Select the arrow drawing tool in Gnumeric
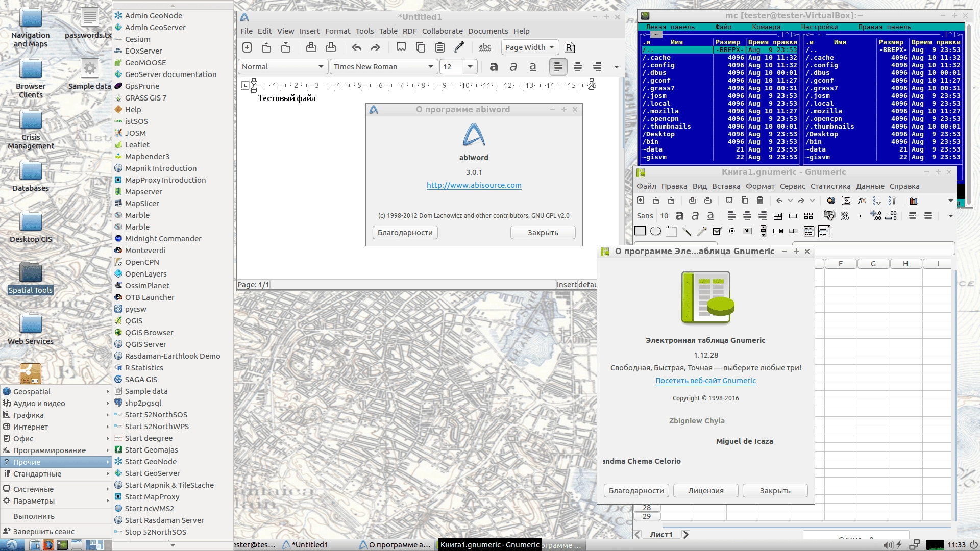Image resolution: width=980 pixels, height=551 pixels. 702,231
